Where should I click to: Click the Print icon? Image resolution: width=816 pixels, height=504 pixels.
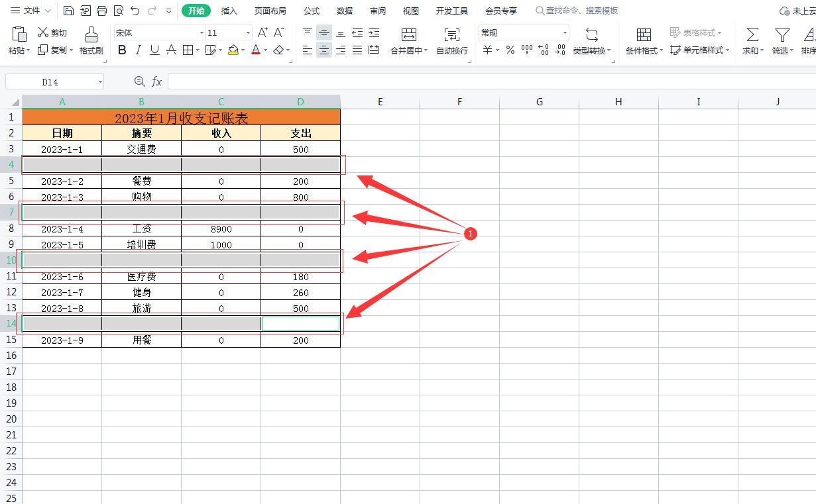pyautogui.click(x=101, y=11)
